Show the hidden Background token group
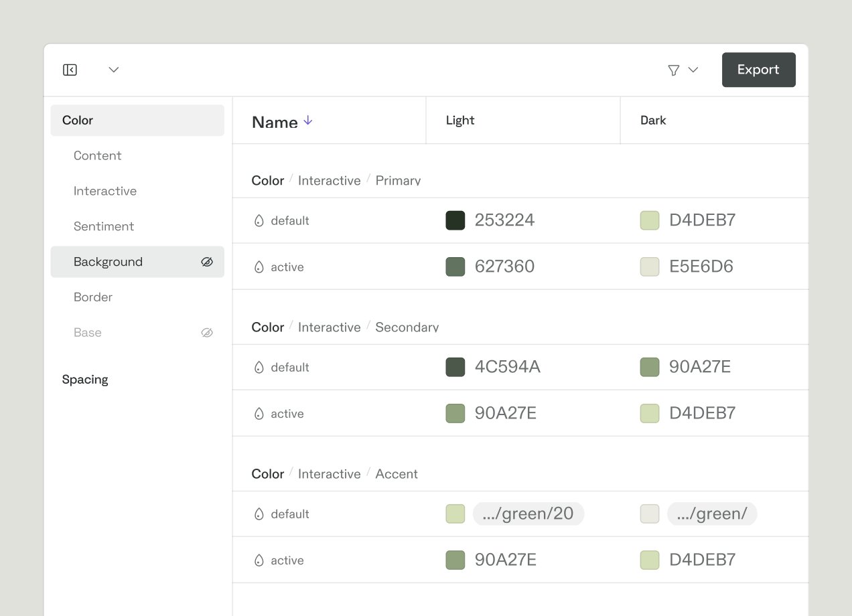The height and width of the screenshot is (616, 852). tap(207, 261)
